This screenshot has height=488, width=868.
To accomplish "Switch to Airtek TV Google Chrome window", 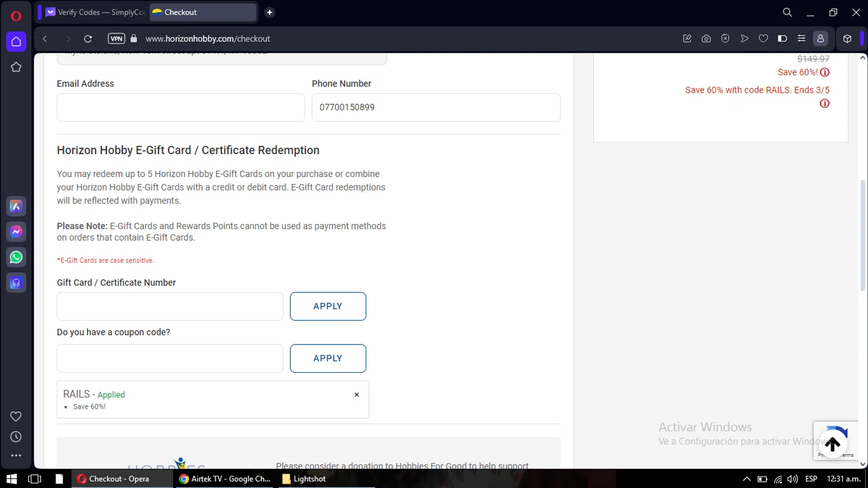I will coord(225,479).
